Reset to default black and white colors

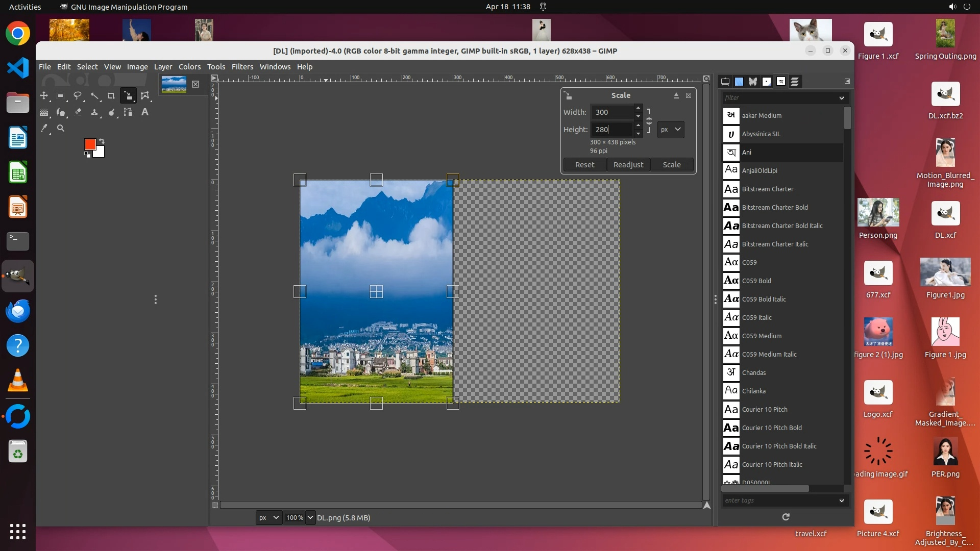click(87, 155)
